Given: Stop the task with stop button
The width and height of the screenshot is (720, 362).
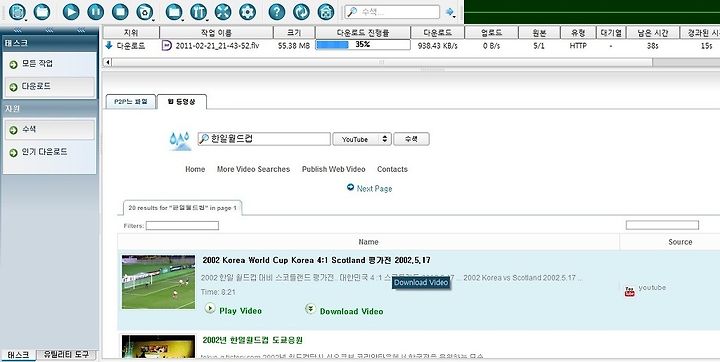Looking at the screenshot, I should click(x=120, y=11).
